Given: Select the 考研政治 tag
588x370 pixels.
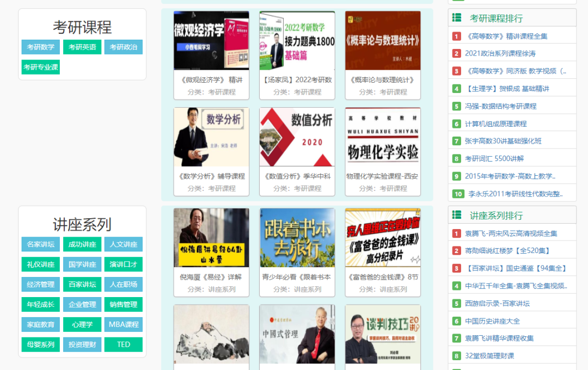Looking at the screenshot, I should [124, 47].
